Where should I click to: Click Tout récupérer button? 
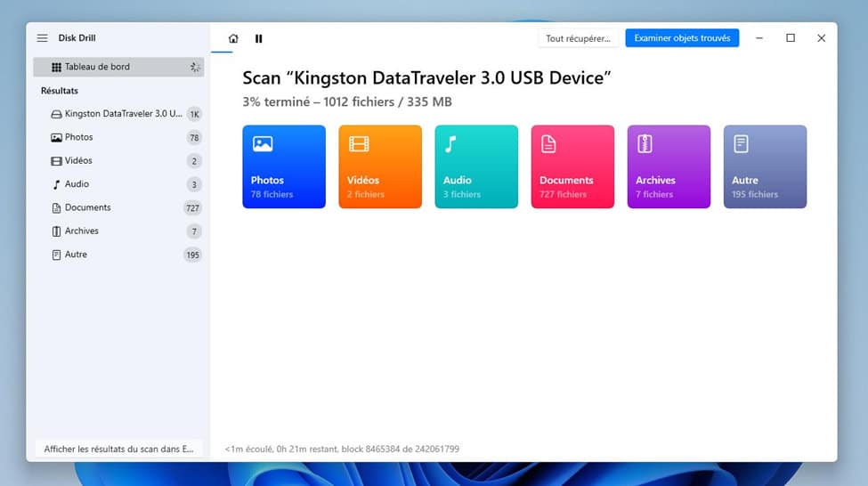coord(578,38)
